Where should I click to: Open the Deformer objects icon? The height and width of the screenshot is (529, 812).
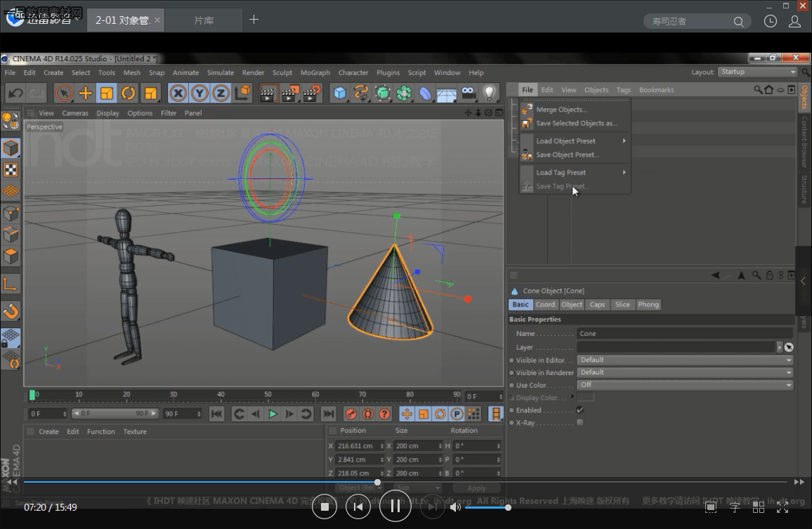point(425,93)
